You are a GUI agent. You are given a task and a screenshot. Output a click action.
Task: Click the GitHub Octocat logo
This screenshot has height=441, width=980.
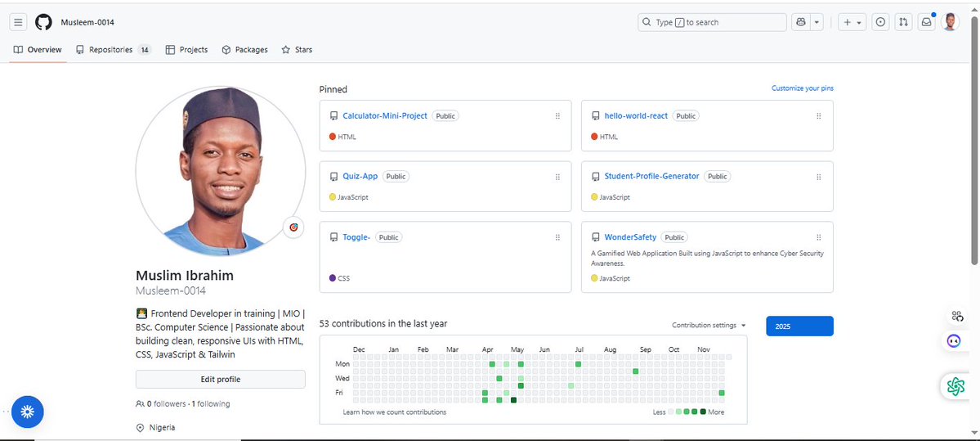(x=43, y=23)
